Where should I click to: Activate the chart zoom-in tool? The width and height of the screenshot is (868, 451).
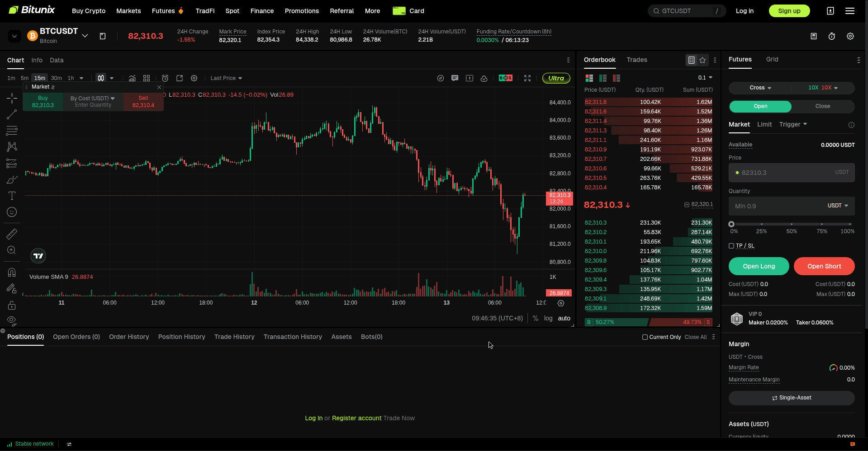click(x=12, y=250)
